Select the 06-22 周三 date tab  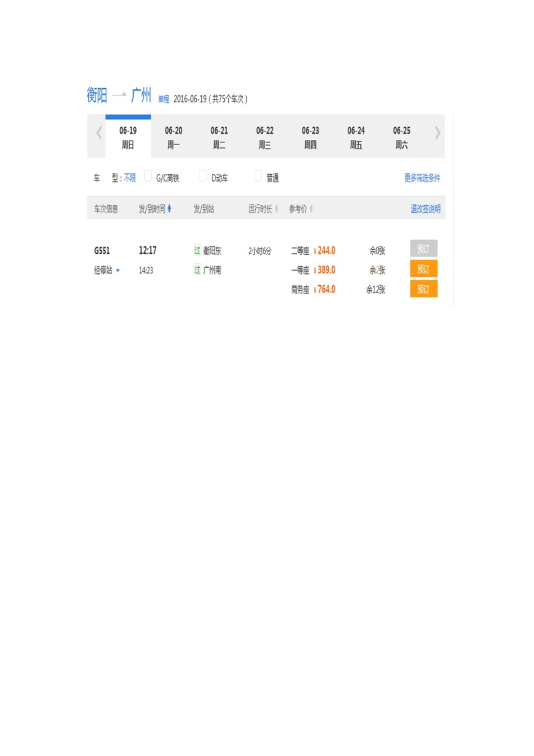click(265, 137)
